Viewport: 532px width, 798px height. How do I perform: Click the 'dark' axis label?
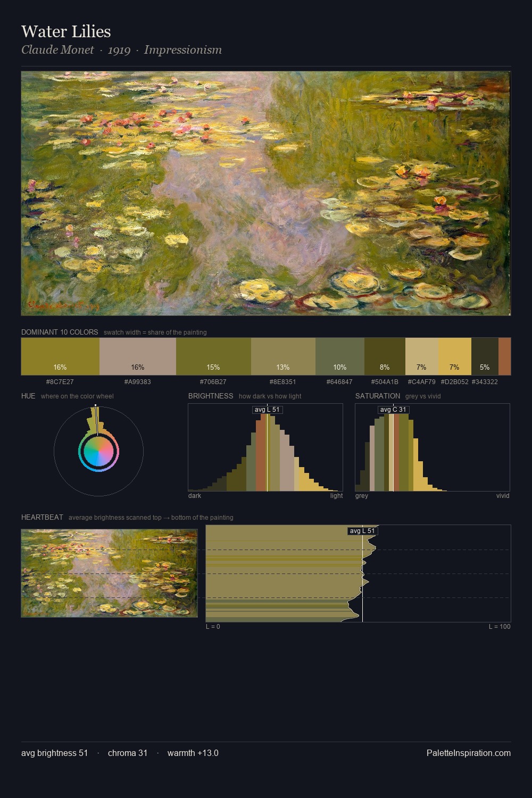tap(195, 496)
